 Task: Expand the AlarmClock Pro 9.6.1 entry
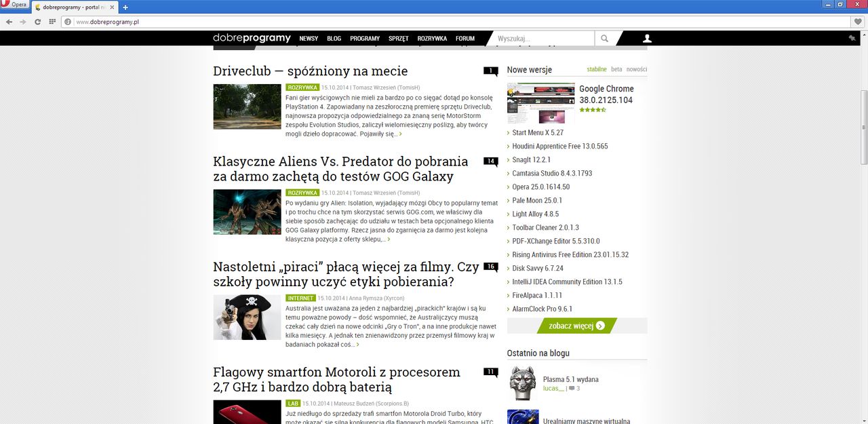tap(544, 309)
